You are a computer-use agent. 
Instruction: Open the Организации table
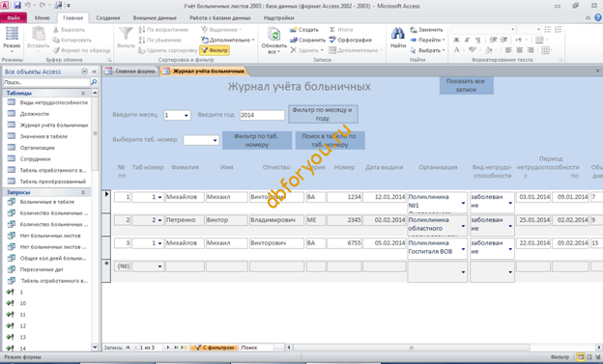pyautogui.click(x=38, y=148)
